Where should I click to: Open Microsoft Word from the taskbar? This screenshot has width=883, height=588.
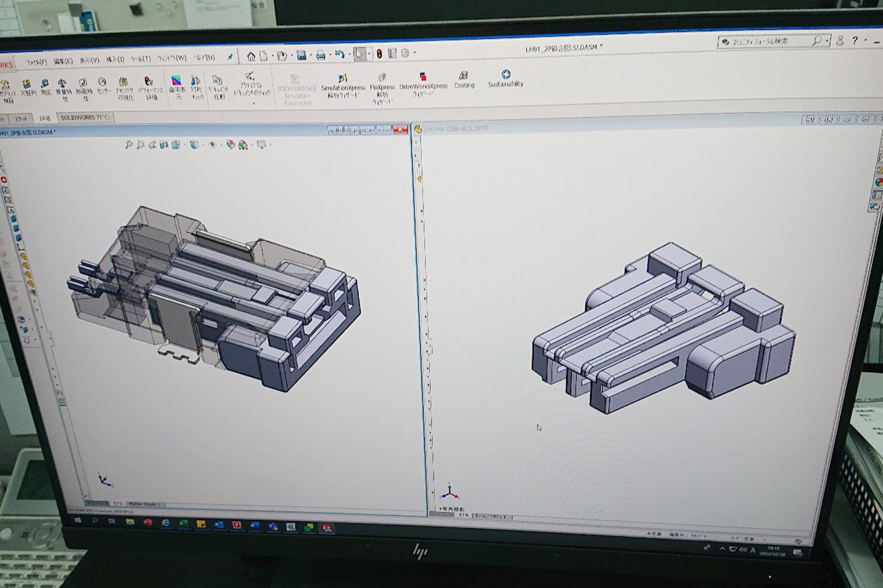[255, 526]
